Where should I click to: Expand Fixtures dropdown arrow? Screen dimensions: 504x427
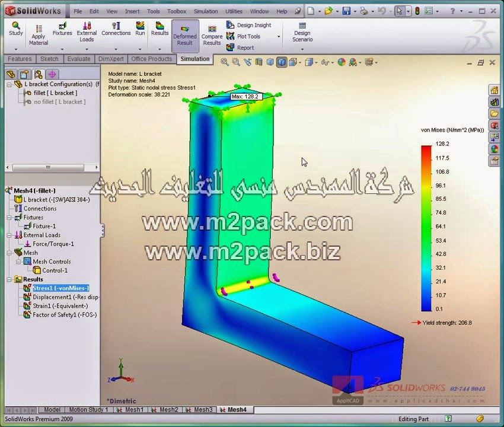point(62,49)
